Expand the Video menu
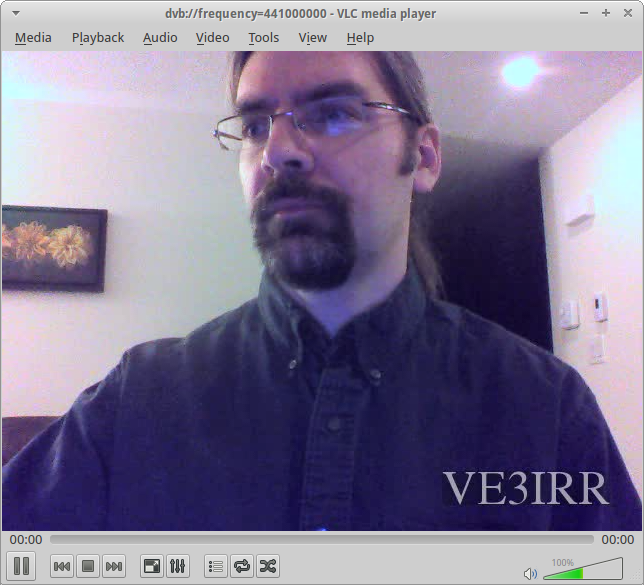This screenshot has height=585, width=644. tap(212, 38)
